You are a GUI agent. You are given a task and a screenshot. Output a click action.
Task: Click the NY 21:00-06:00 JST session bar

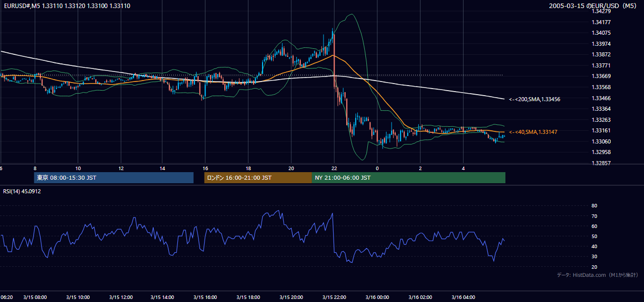[409, 178]
